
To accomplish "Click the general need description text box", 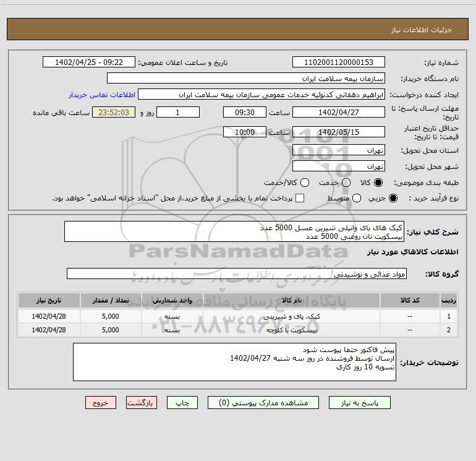I will pyautogui.click(x=234, y=232).
